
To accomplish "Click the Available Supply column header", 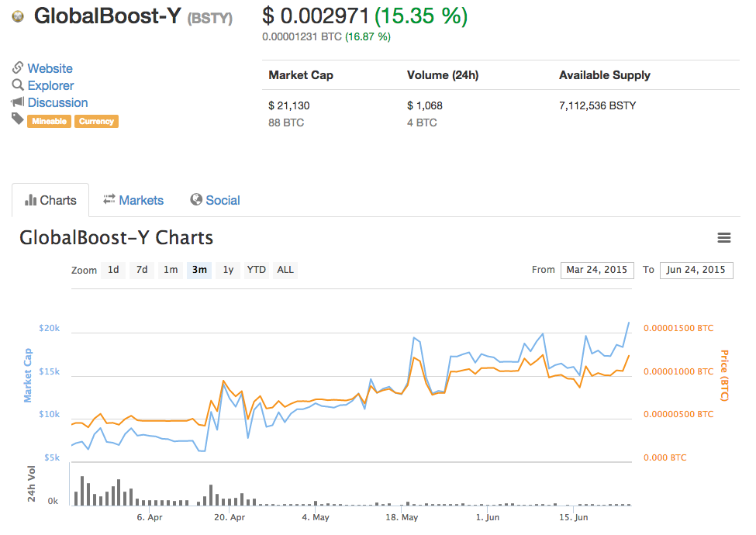I will point(605,75).
